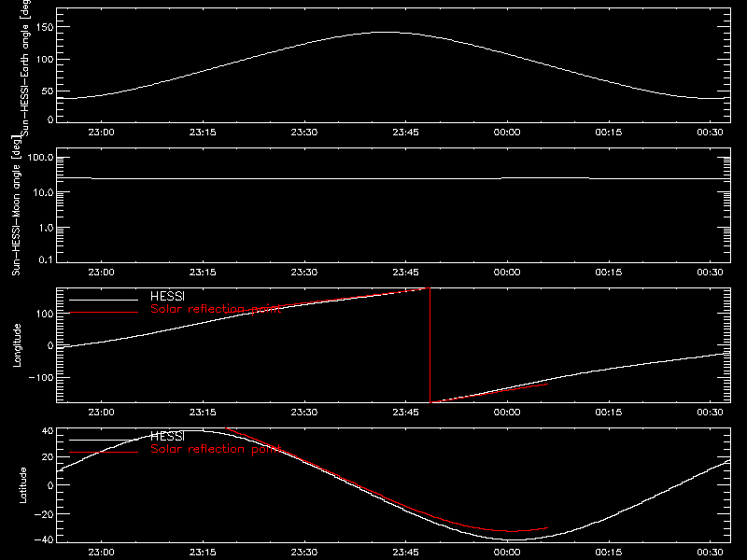The width and height of the screenshot is (747, 560).
Task: Click 23:00 time label under Longitude plot
Action: [101, 413]
